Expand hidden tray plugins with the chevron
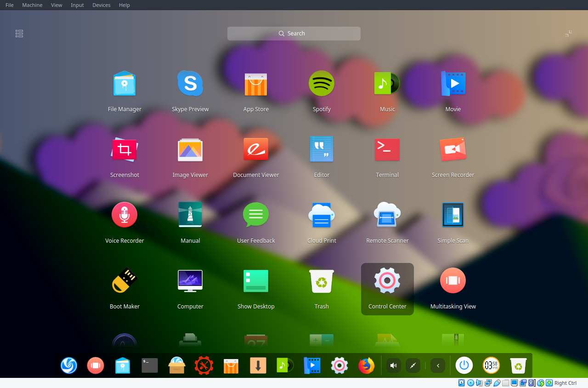The height and width of the screenshot is (388, 588). (437, 365)
